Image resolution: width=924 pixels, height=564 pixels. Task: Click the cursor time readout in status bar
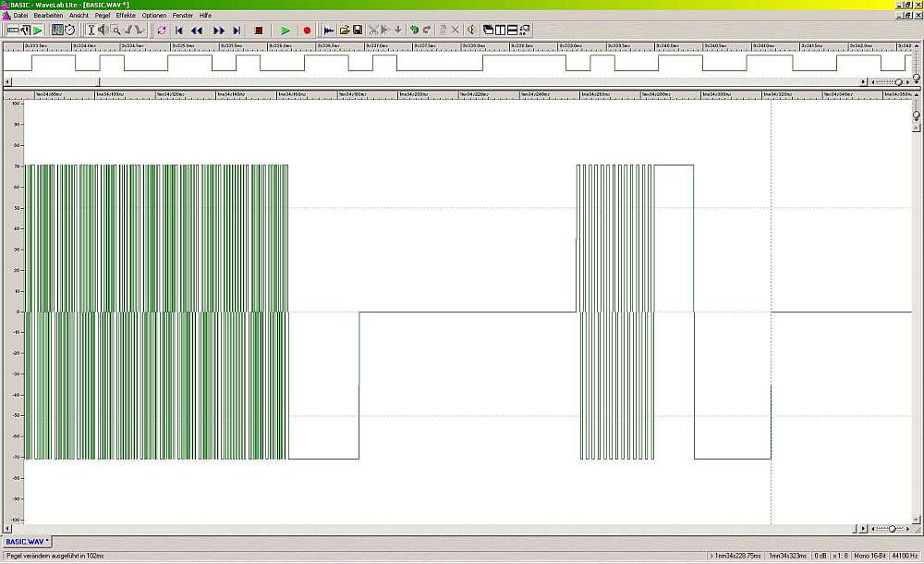point(787,556)
